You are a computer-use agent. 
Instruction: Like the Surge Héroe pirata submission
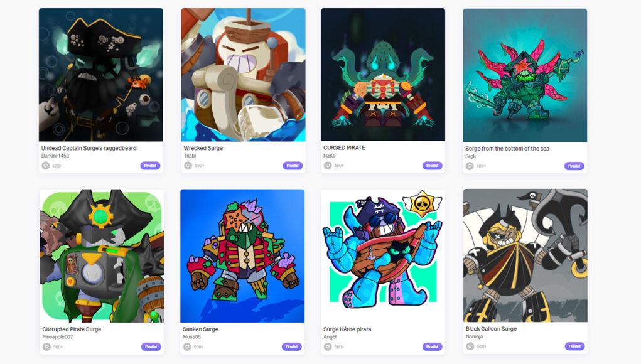tap(328, 346)
